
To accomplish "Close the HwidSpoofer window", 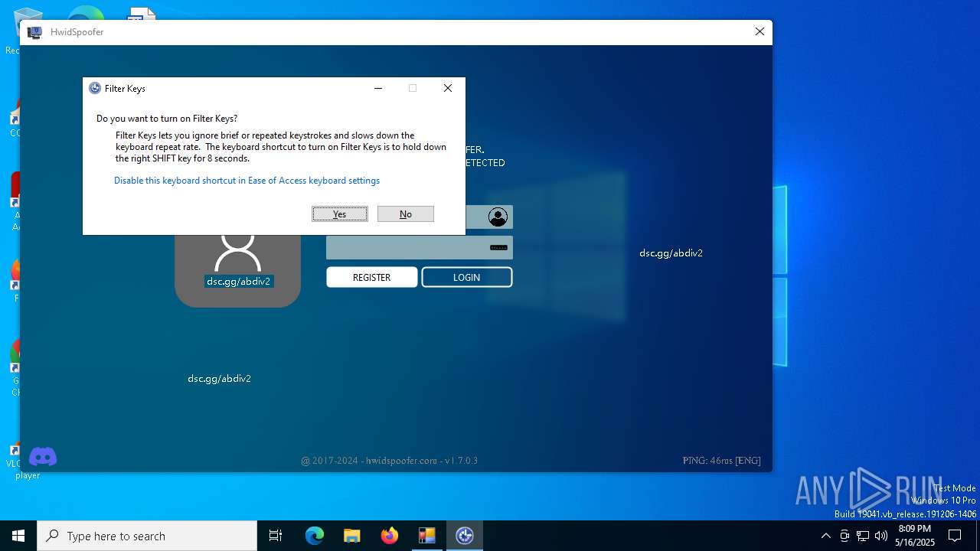I will point(759,31).
